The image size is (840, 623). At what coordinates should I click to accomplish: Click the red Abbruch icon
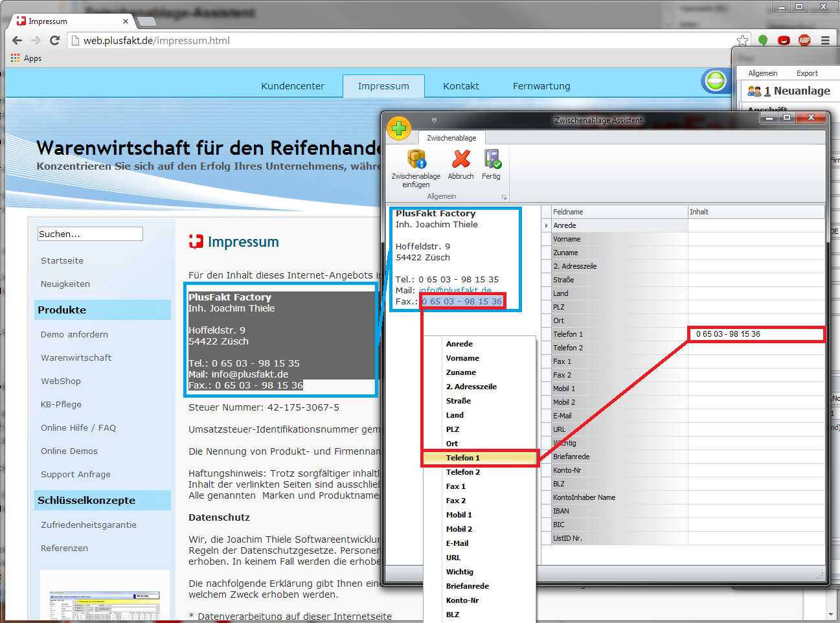tap(460, 159)
